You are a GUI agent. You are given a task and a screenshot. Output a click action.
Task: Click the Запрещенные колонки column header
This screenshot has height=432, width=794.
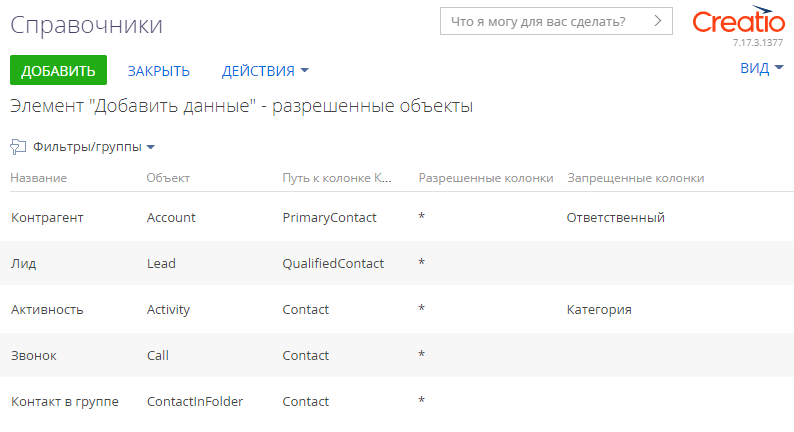pos(636,178)
